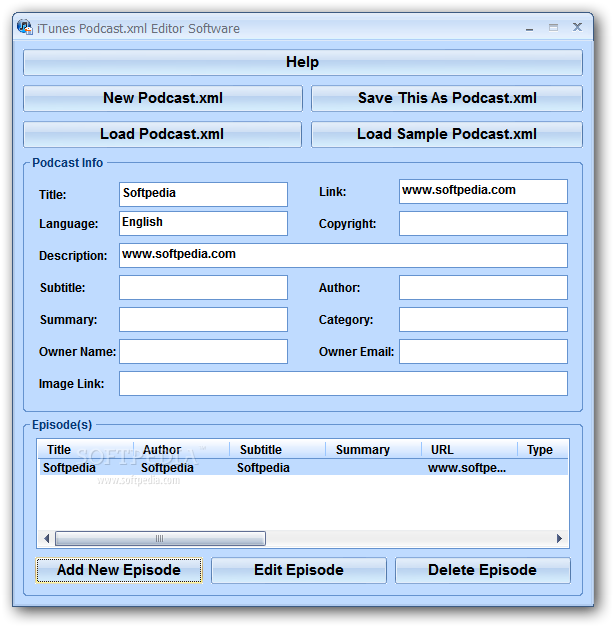Create a New Podcast.xml
The width and height of the screenshot is (614, 627).
click(x=163, y=98)
